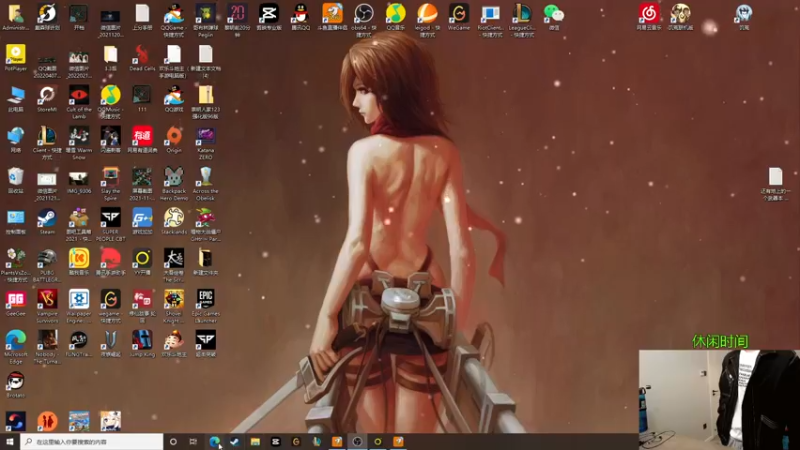
Task: Open League Client shortcut in left columns
Action: (x=47, y=143)
